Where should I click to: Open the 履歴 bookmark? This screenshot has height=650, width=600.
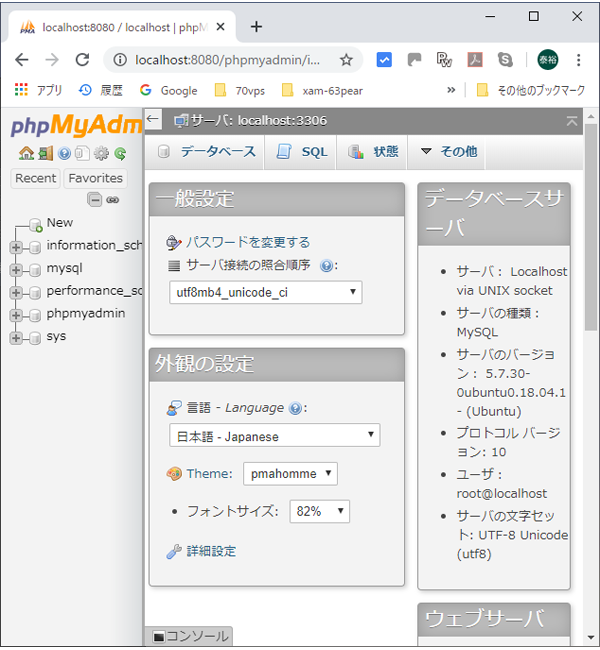(101, 90)
